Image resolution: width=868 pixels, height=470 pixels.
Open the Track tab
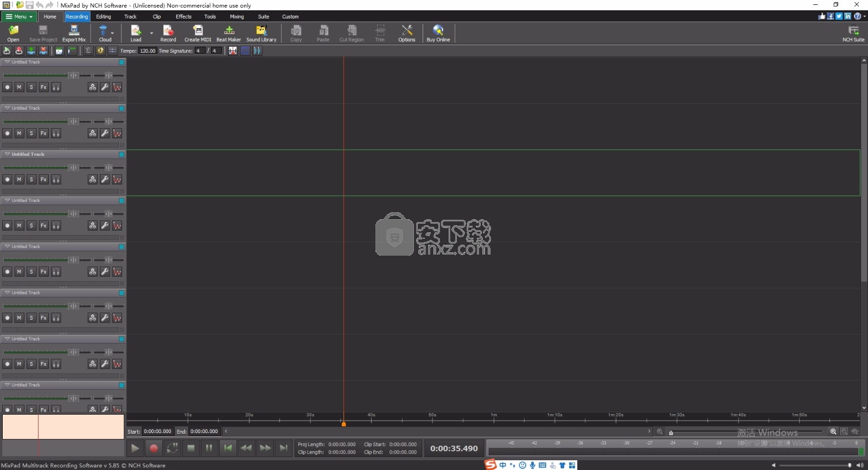(130, 16)
